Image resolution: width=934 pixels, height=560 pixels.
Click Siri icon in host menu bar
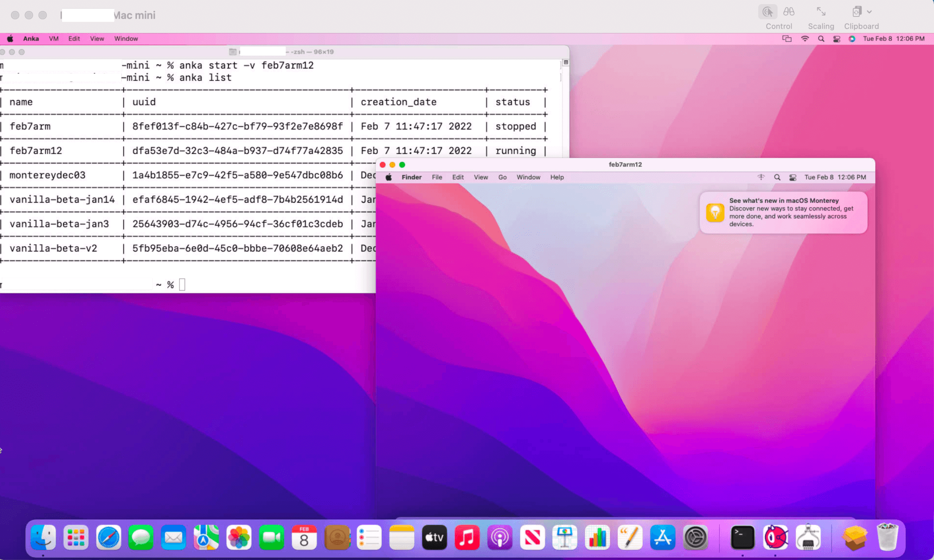pos(851,39)
